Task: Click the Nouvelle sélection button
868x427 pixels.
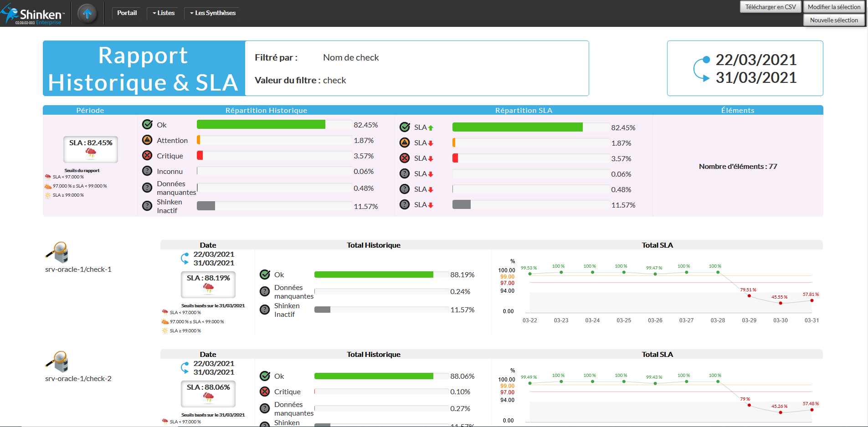Action: (834, 20)
